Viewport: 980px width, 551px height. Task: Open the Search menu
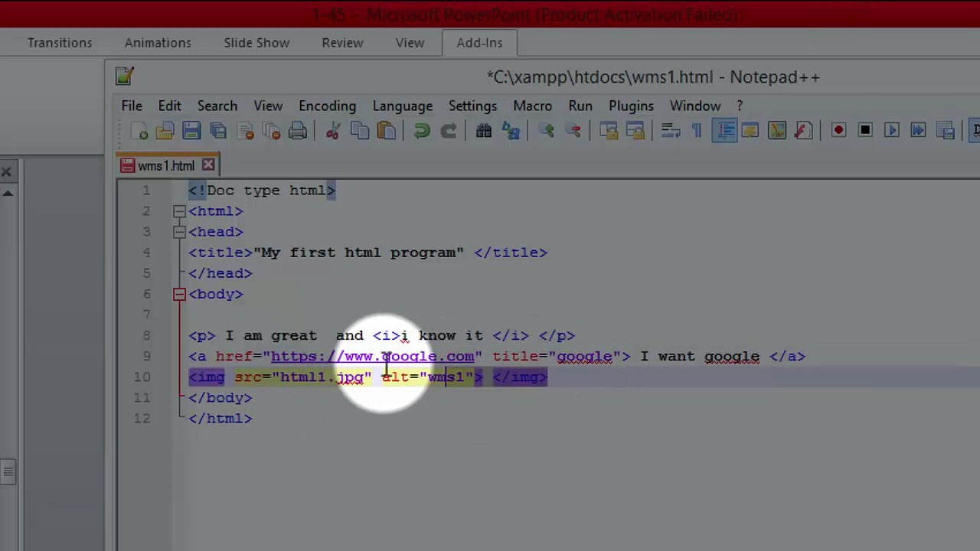tap(217, 106)
